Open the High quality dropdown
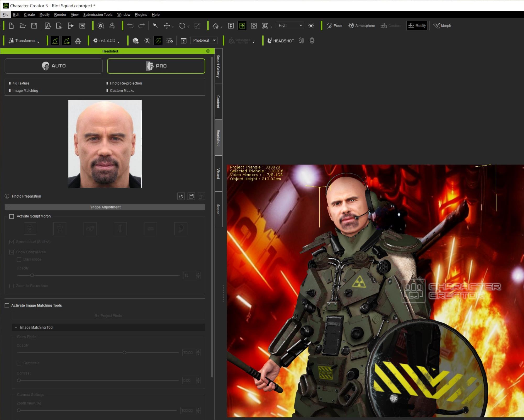 (x=290, y=25)
